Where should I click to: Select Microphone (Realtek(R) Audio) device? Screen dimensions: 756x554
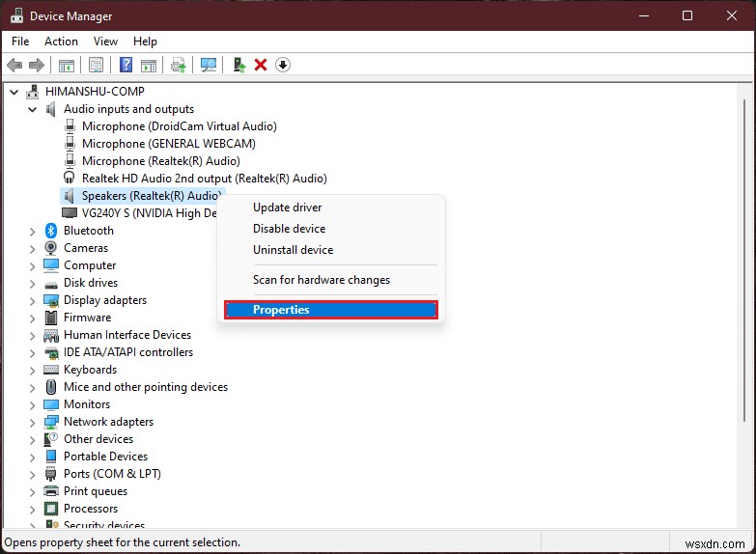tap(160, 160)
